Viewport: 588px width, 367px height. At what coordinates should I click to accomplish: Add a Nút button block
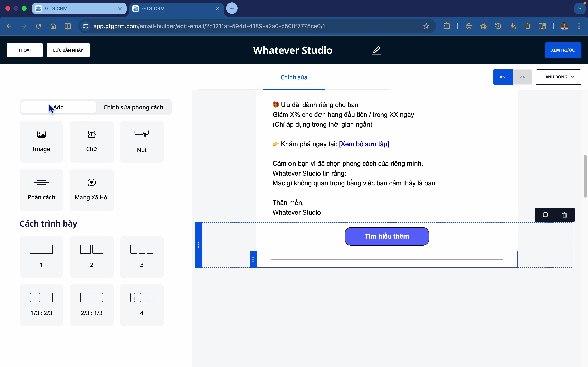[142, 141]
